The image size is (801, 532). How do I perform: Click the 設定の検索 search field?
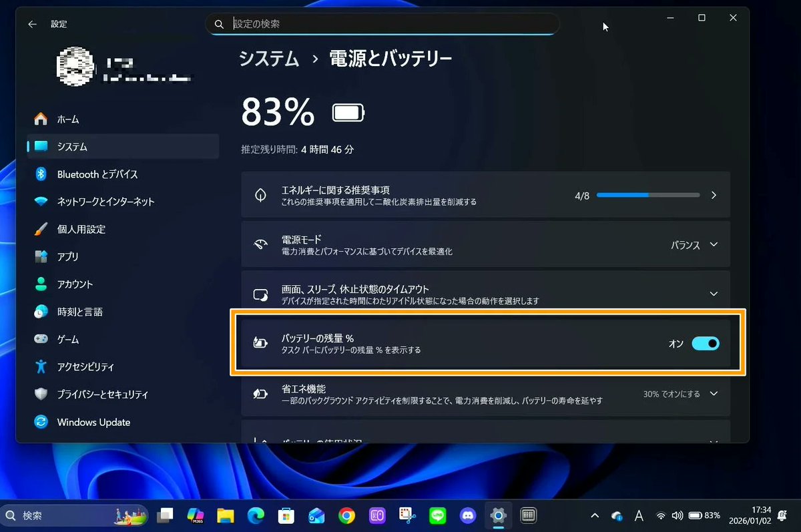tap(382, 24)
